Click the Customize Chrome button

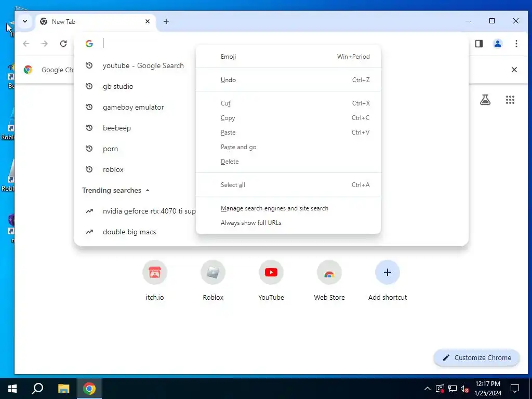pyautogui.click(x=476, y=357)
